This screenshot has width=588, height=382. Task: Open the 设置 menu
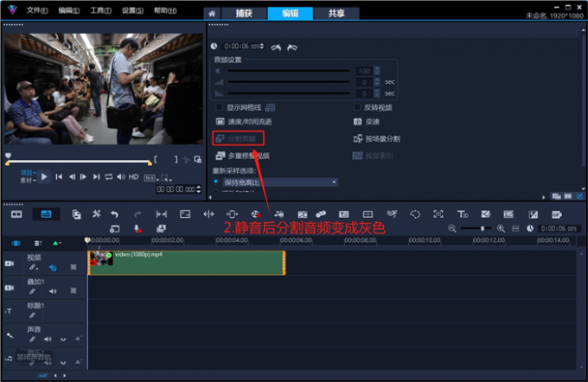pos(133,10)
